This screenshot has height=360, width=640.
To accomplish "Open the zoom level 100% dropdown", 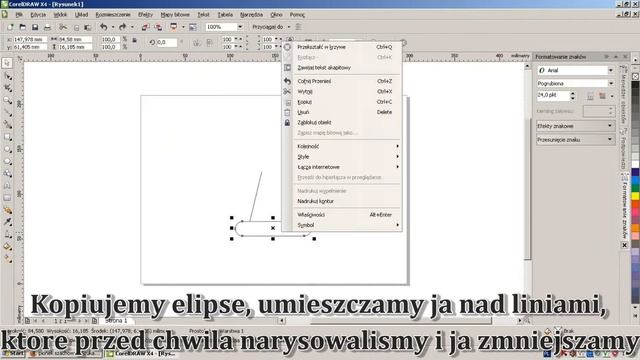I will [x=240, y=27].
